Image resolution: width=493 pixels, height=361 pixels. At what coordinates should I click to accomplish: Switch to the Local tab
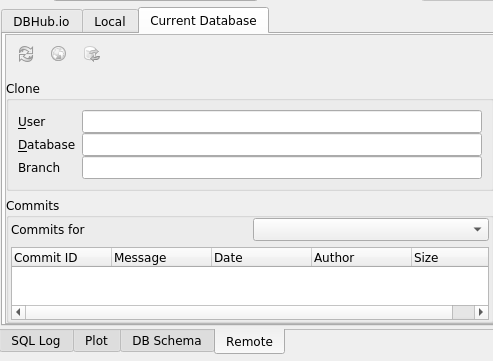click(110, 21)
